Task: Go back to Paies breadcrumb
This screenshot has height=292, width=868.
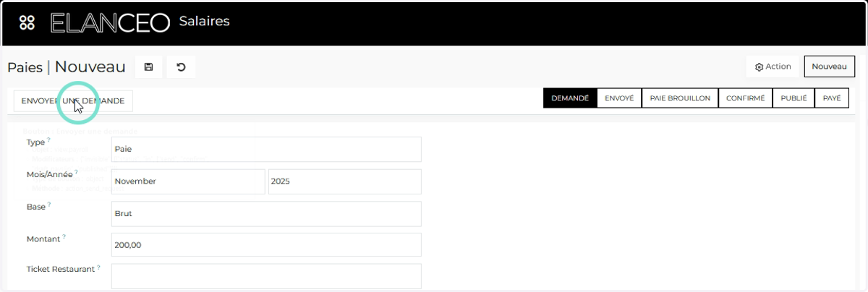Action: pos(25,67)
